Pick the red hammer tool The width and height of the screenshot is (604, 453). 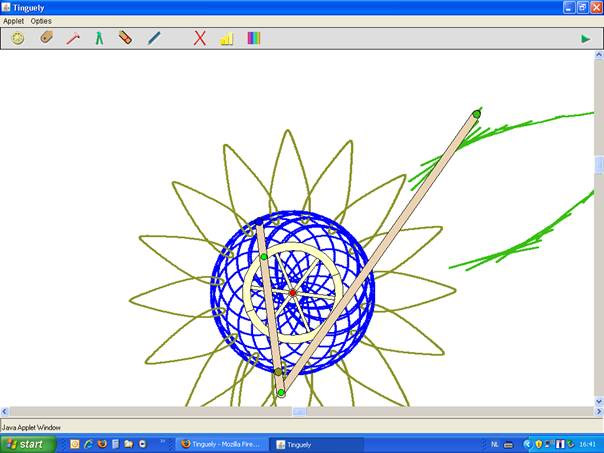pos(73,38)
